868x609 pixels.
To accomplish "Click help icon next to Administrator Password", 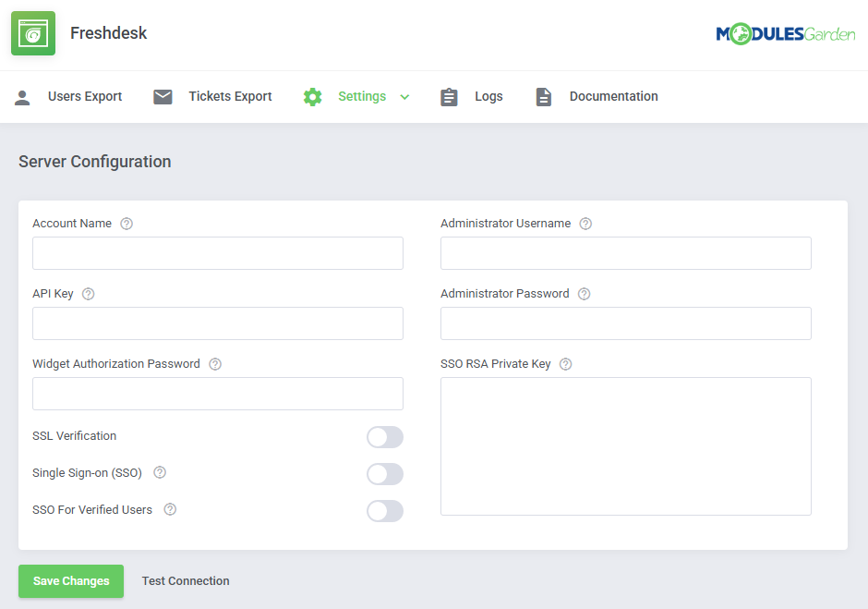I will click(x=584, y=294).
